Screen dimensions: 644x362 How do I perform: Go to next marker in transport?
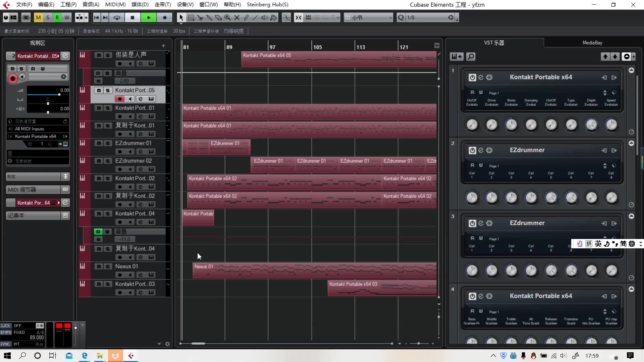105,17
